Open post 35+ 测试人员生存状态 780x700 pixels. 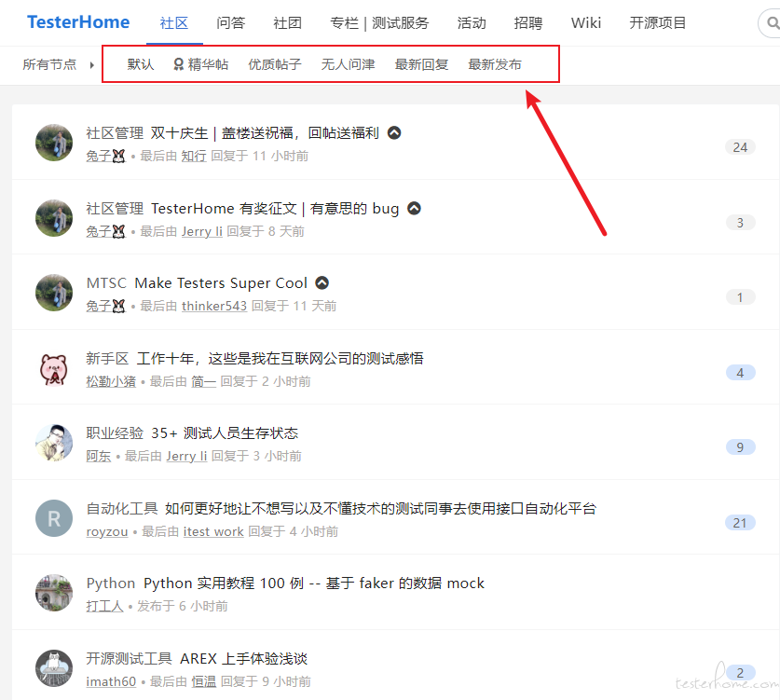click(225, 432)
